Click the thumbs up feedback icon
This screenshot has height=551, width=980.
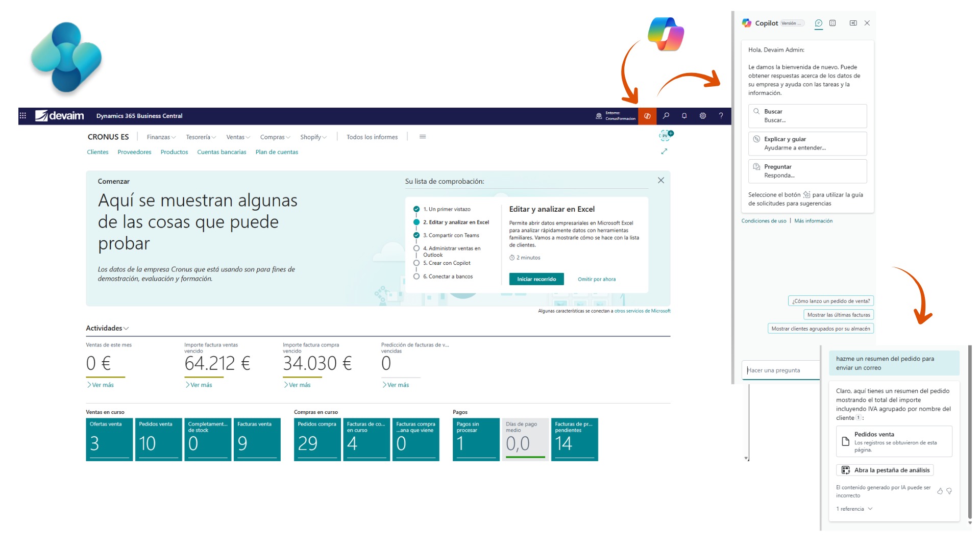click(x=940, y=491)
